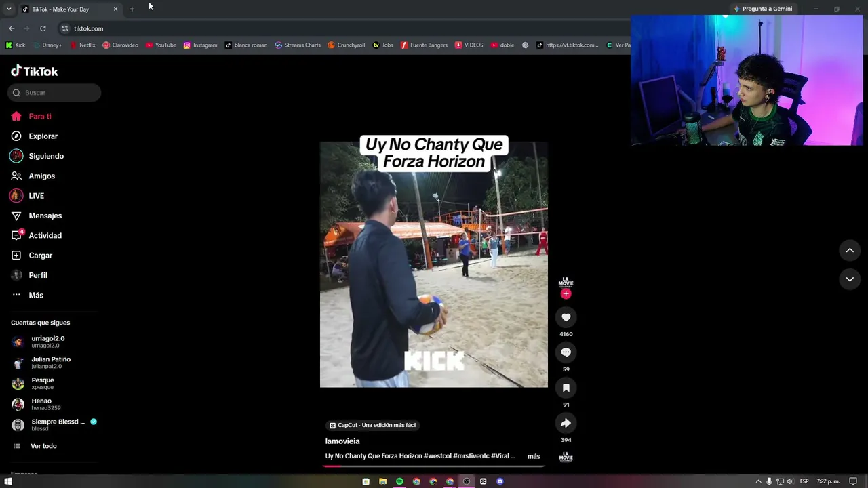Open the lamovieia username link
This screenshot has width=868, height=488.
[342, 441]
